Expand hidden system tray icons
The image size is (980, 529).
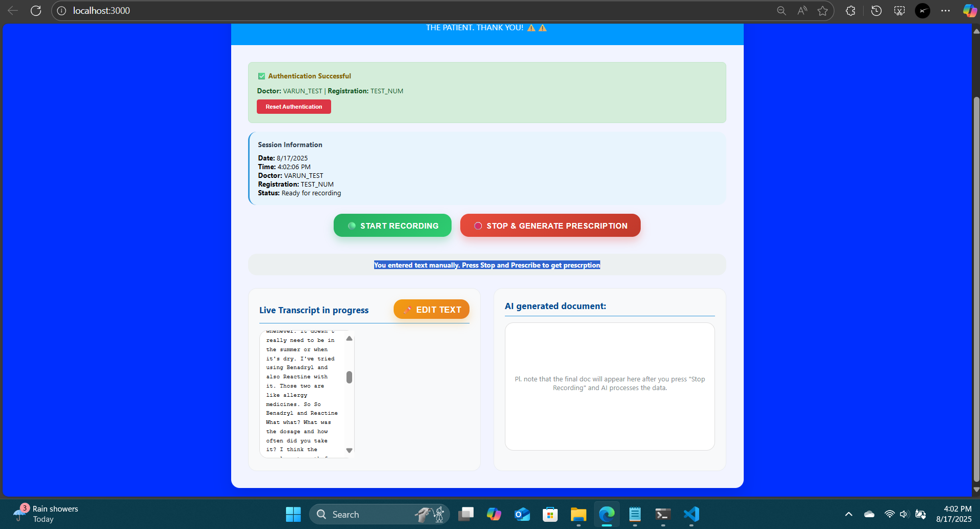[x=848, y=514]
